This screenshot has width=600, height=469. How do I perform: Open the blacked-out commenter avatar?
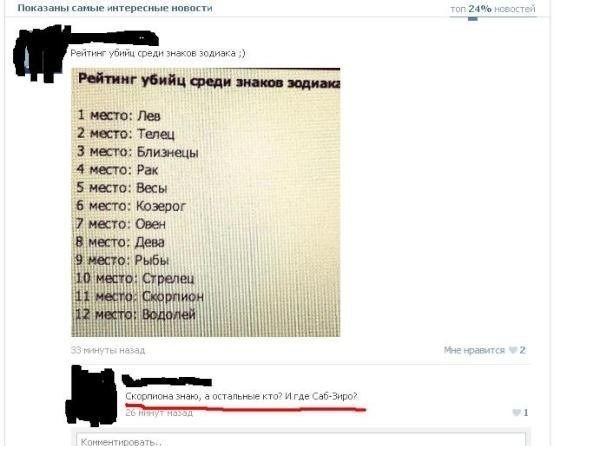pos(92,395)
